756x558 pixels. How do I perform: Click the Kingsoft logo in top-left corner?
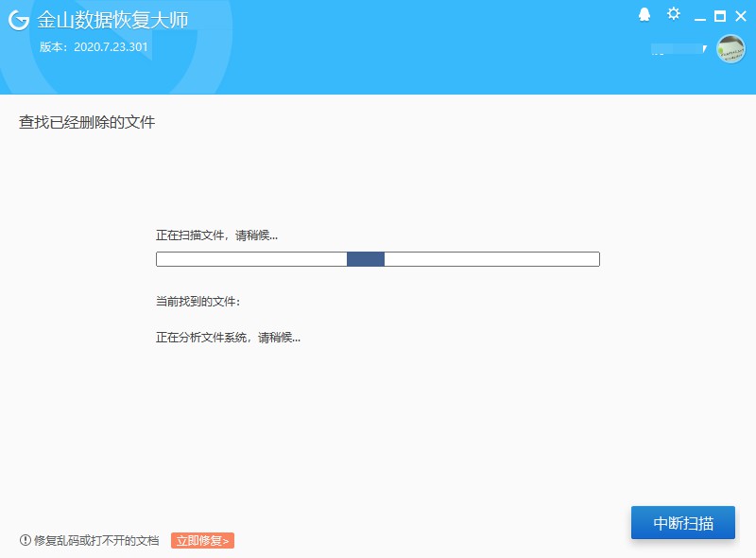pos(17,20)
